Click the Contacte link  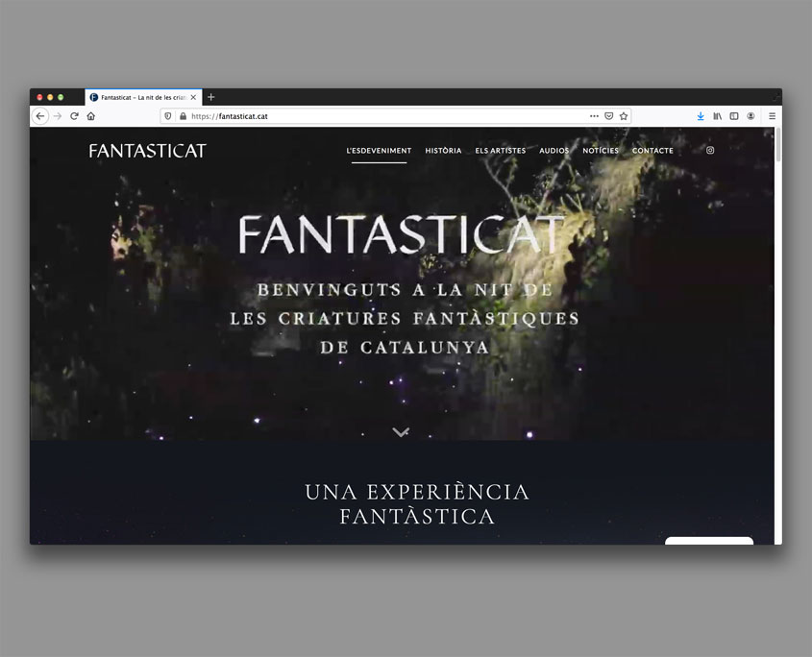click(x=652, y=151)
